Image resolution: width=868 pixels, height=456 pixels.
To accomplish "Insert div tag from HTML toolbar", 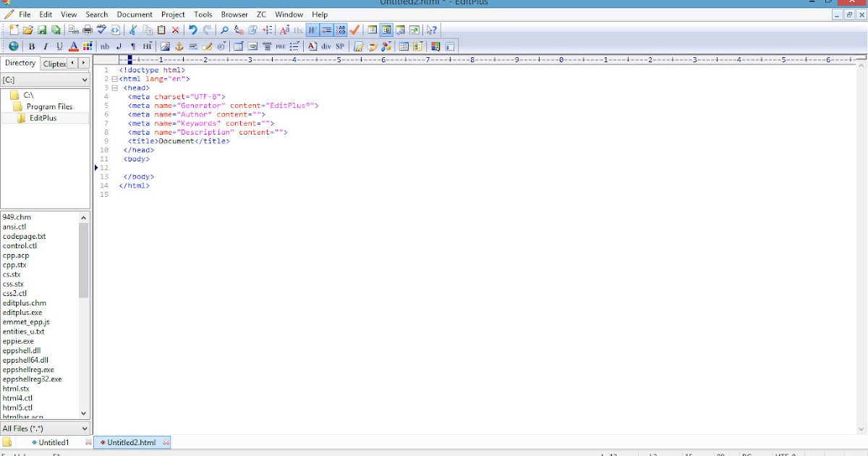I will tap(326, 46).
